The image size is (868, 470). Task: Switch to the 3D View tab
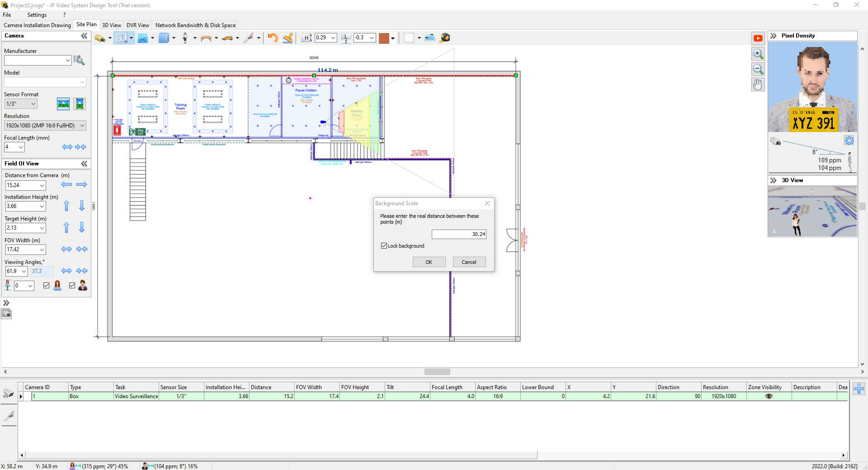tap(111, 25)
